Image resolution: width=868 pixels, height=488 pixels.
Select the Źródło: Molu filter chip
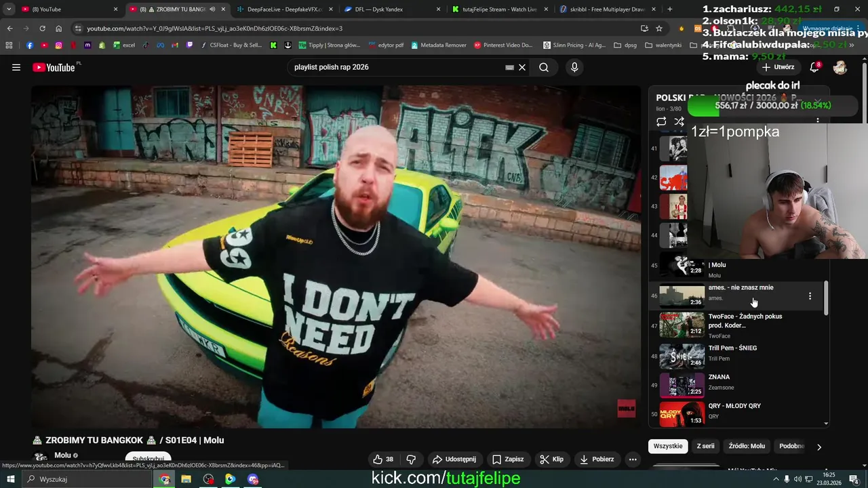coord(747,446)
